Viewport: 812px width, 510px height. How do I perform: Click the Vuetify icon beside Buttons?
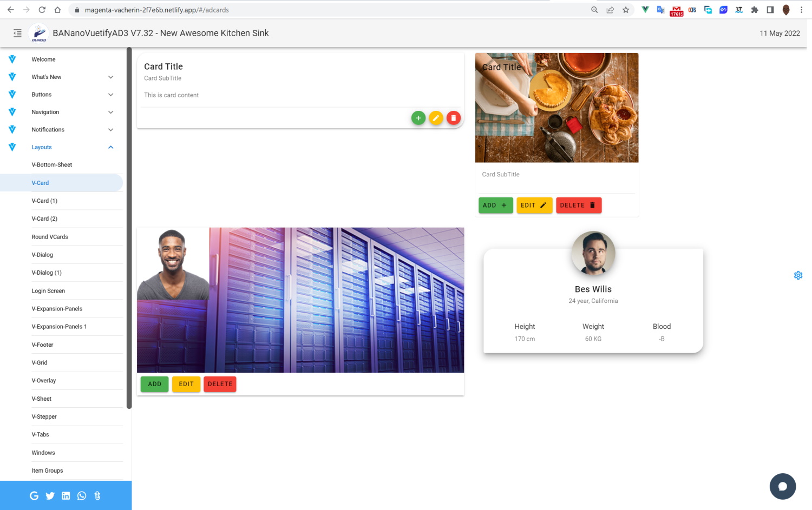pos(12,95)
